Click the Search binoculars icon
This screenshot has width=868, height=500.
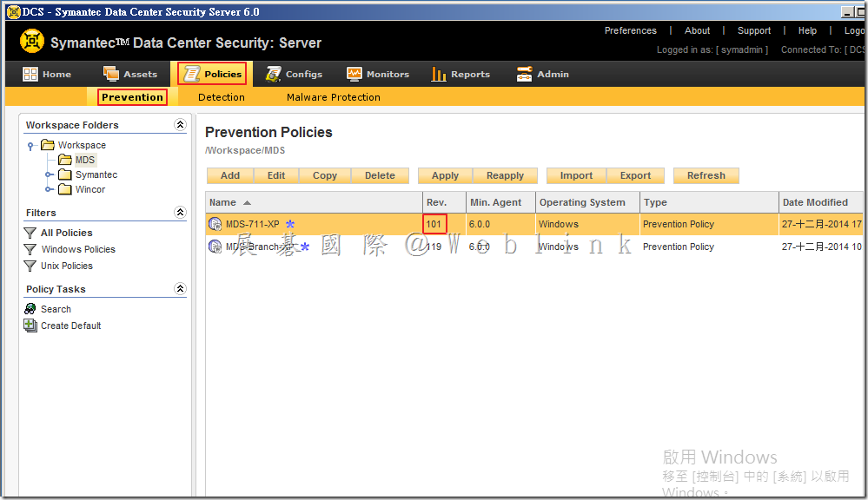[x=30, y=309]
